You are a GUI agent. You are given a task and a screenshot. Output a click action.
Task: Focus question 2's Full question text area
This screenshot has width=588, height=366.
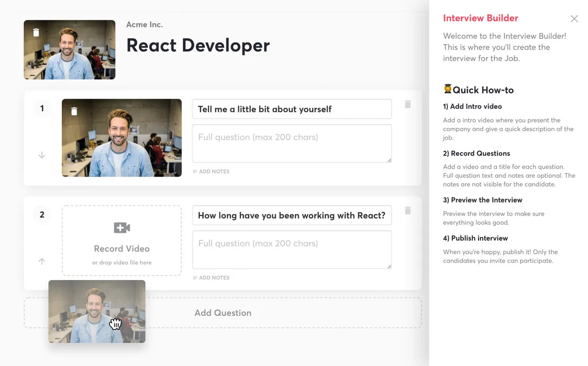(292, 250)
